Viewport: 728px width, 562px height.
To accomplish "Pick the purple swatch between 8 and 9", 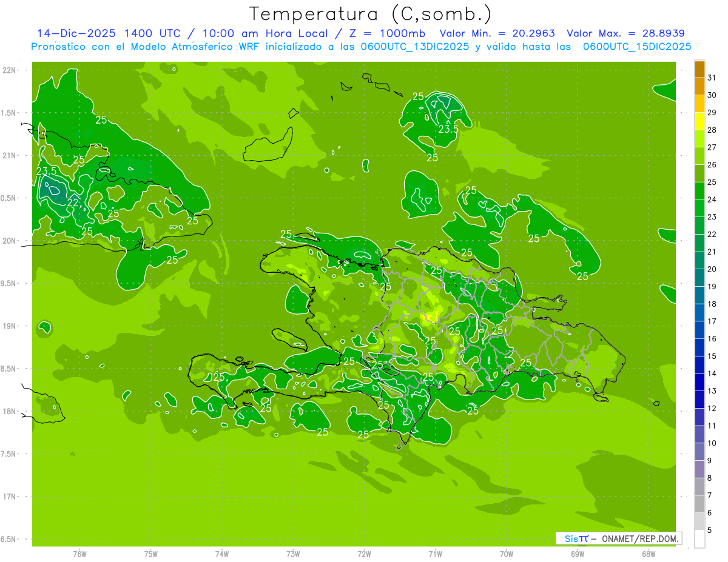I will pyautogui.click(x=699, y=470).
